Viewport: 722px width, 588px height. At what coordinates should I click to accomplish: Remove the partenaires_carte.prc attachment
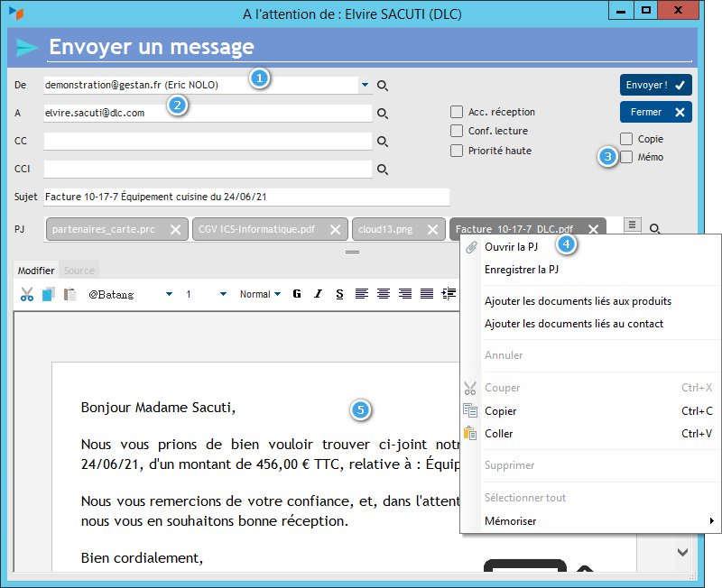[176, 229]
